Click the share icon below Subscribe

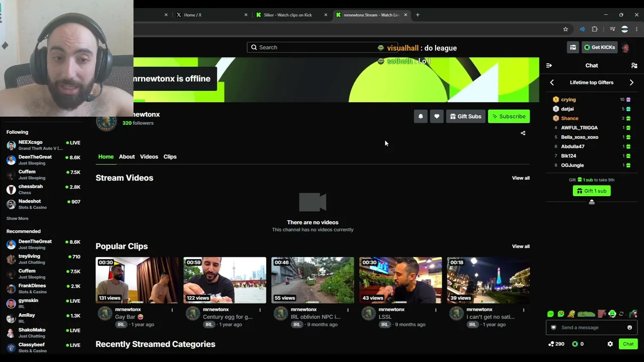coord(523,133)
